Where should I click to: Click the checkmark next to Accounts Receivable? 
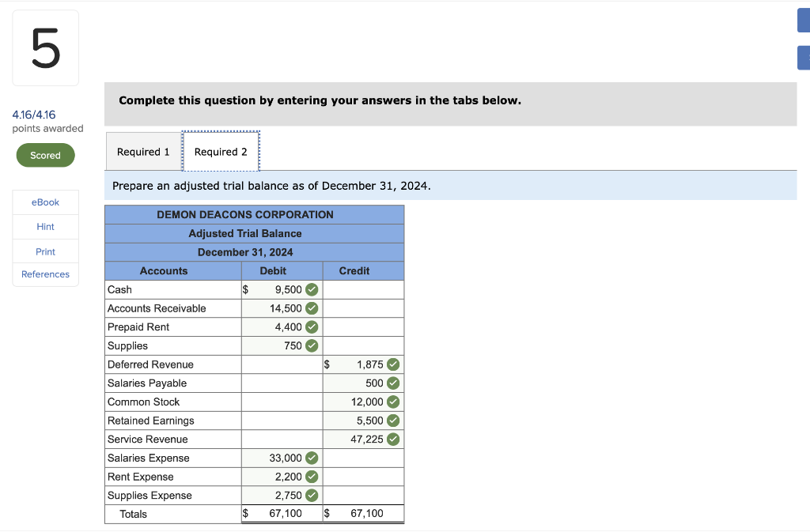(x=310, y=308)
